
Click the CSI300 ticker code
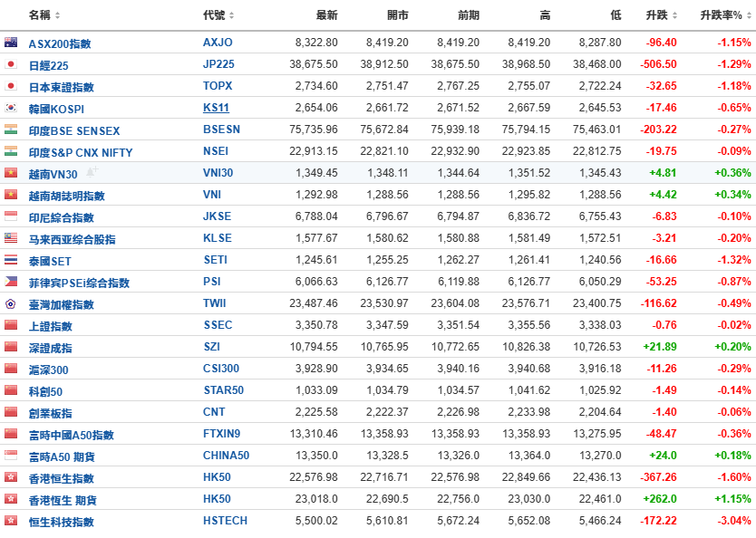pyautogui.click(x=221, y=369)
